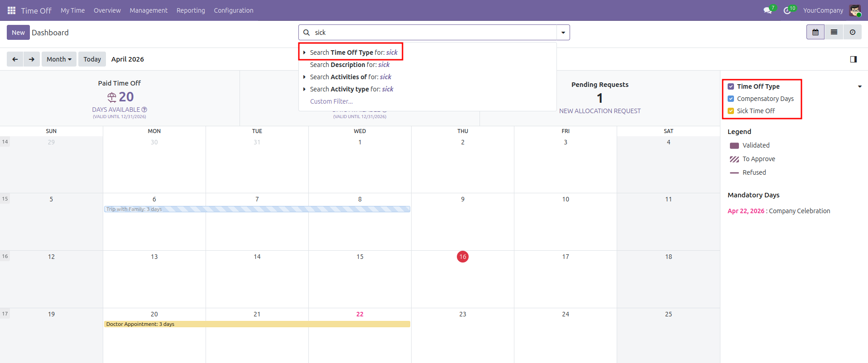Switch to activity view clock icon
The height and width of the screenshot is (363, 868).
tap(853, 32)
